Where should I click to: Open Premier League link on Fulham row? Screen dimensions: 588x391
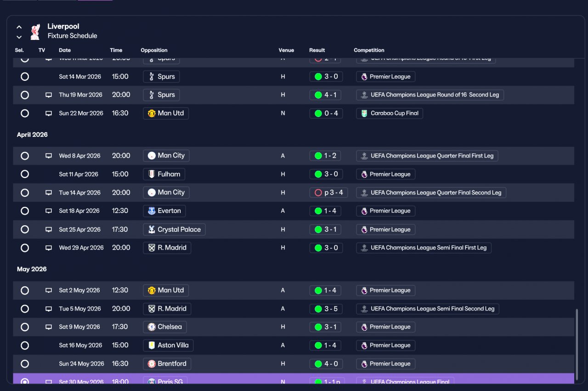tap(386, 174)
